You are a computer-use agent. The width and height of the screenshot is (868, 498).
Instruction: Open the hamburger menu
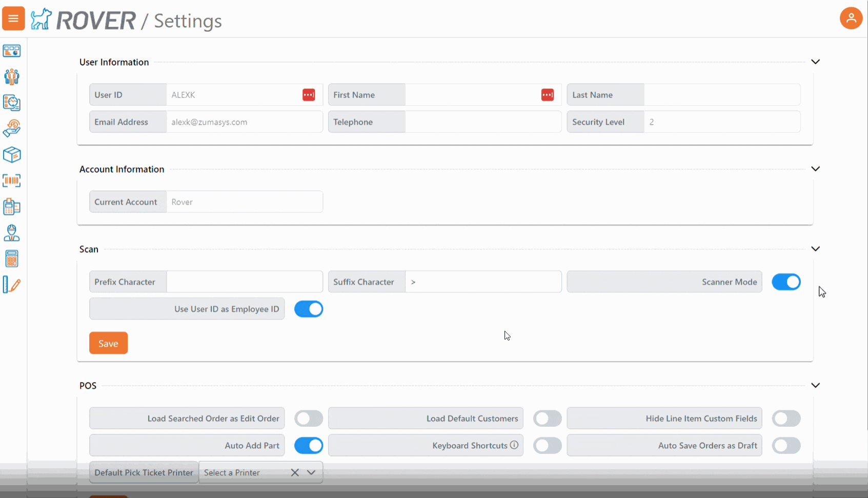[13, 18]
